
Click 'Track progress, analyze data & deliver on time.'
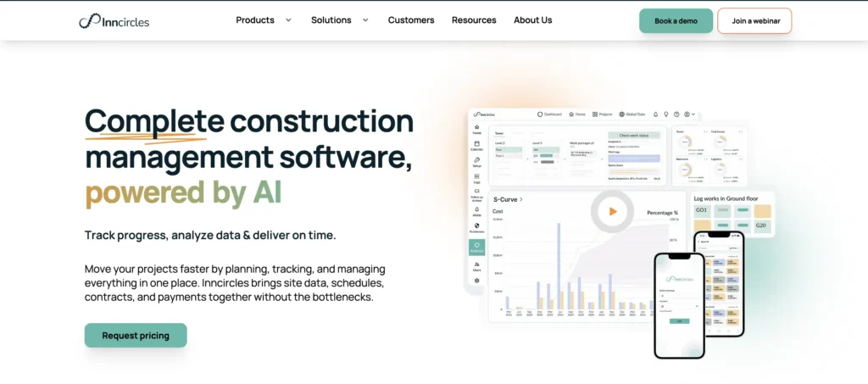point(210,235)
